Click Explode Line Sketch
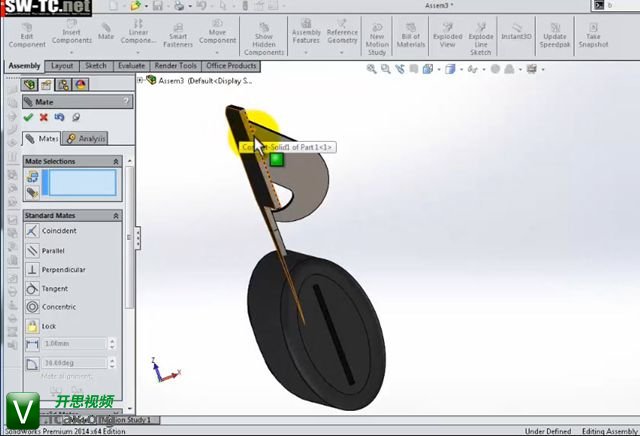The width and height of the screenshot is (640, 436). click(481, 40)
